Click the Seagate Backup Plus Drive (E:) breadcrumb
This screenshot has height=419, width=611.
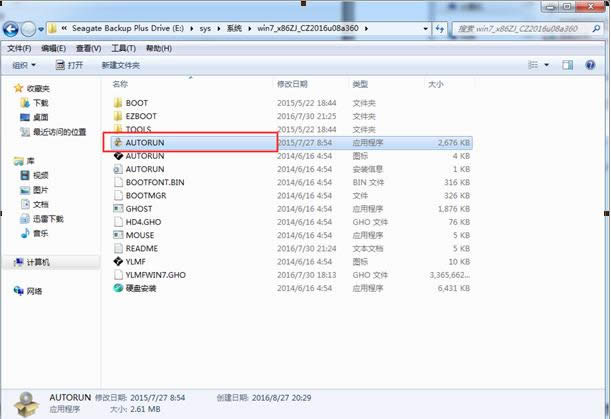(x=128, y=28)
